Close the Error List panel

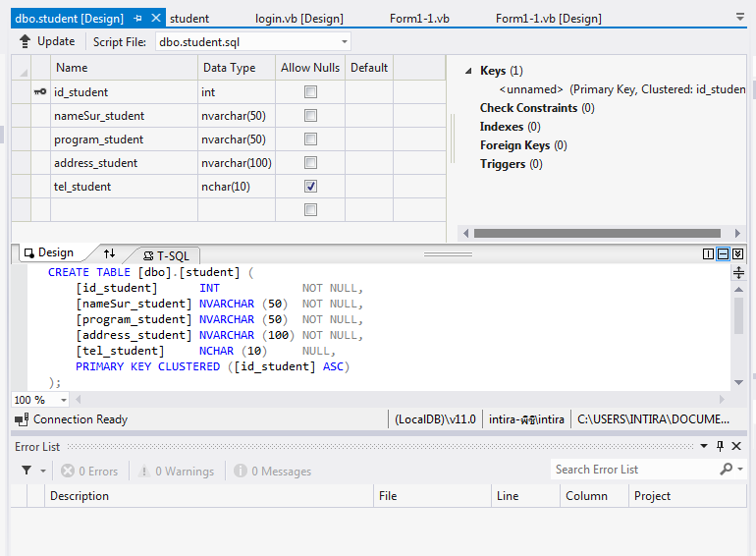tap(736, 446)
